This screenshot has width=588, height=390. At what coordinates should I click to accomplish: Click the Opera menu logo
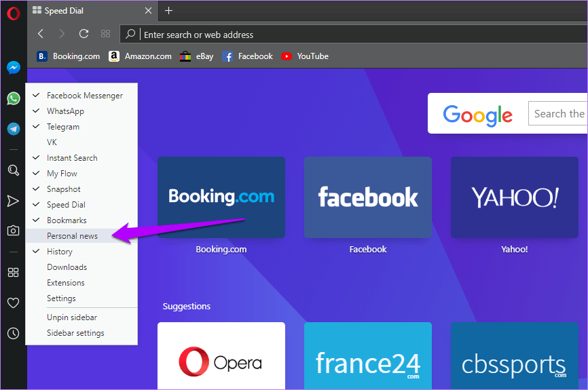point(14,14)
